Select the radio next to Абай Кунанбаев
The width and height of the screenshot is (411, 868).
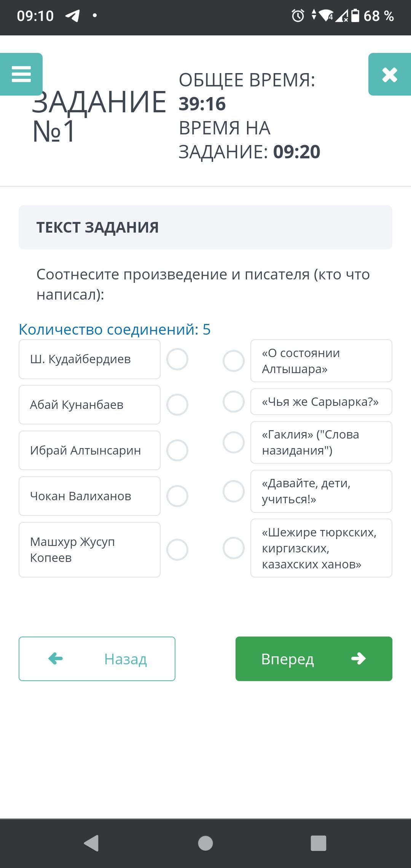(x=177, y=405)
